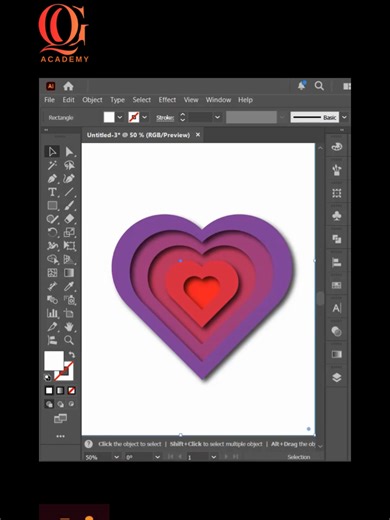Screen dimensions: 390x520
Task: Select the Free Transform tool
Action: (x=69, y=246)
